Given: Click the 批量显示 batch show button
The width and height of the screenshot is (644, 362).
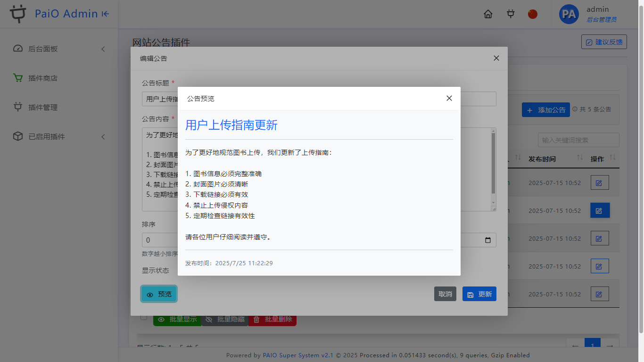Looking at the screenshot, I should click(x=177, y=320).
